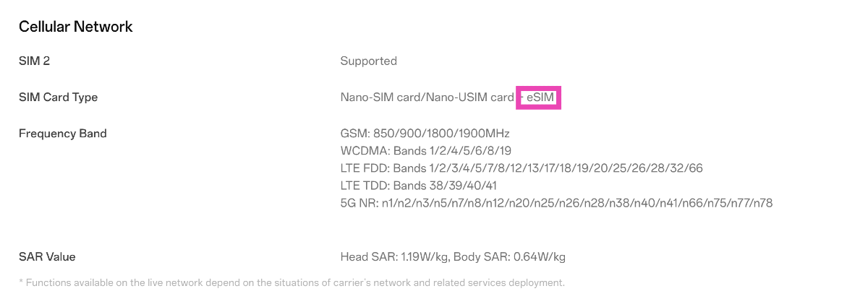
Task: Click the Cellular Network section heading
Action: click(75, 27)
